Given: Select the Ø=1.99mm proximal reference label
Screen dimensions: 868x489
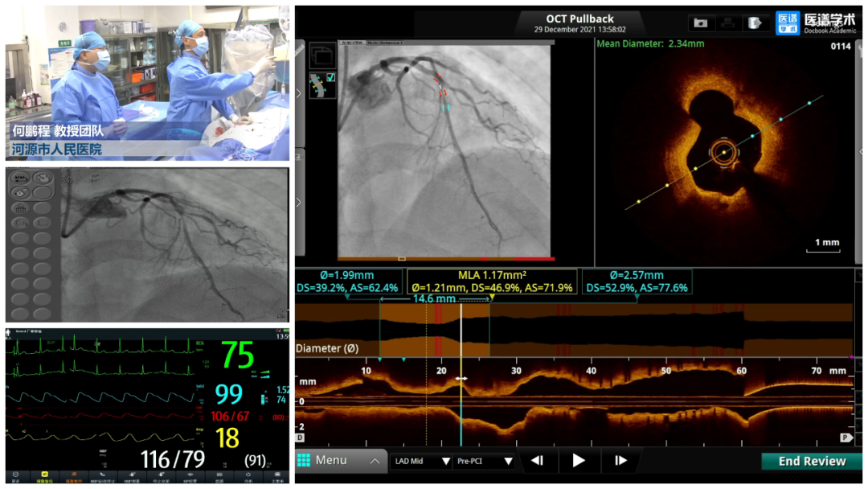Looking at the screenshot, I should point(350,281).
